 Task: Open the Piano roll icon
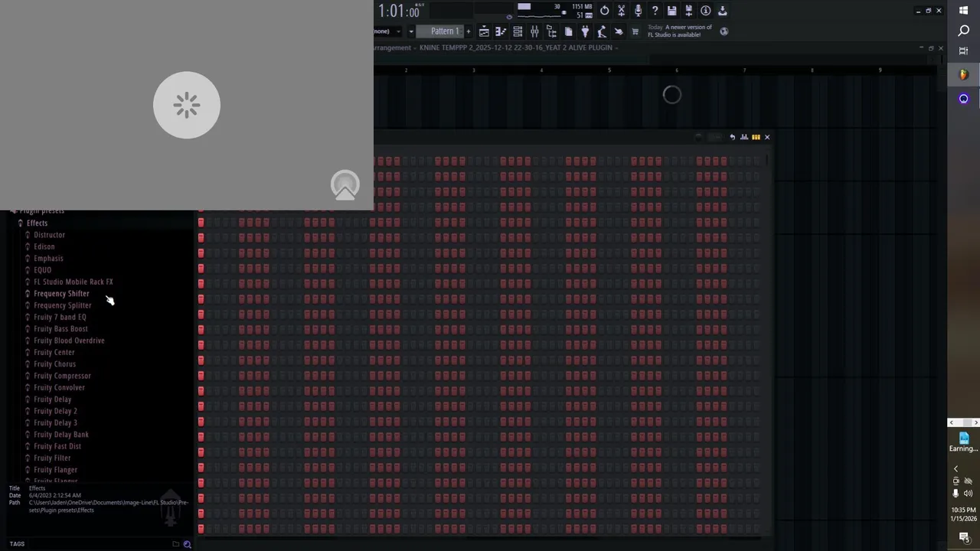(501, 31)
